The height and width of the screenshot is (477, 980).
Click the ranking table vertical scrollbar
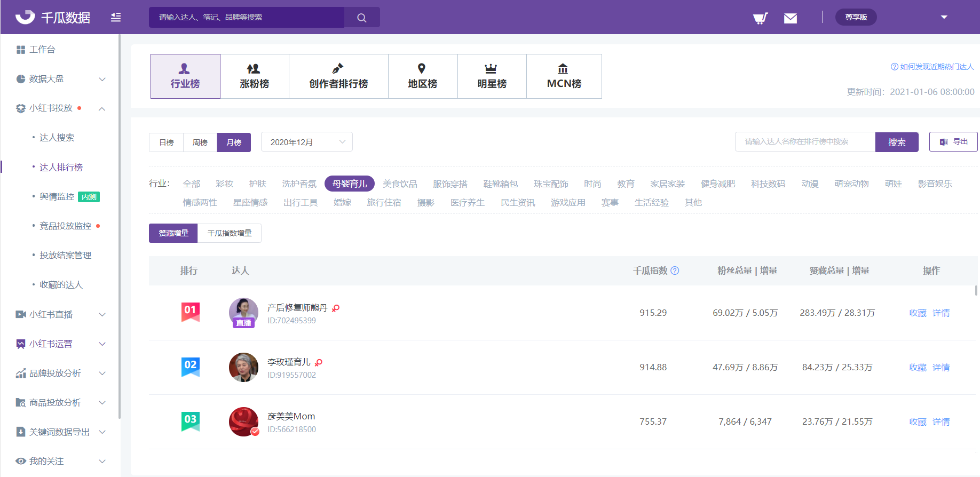976,291
